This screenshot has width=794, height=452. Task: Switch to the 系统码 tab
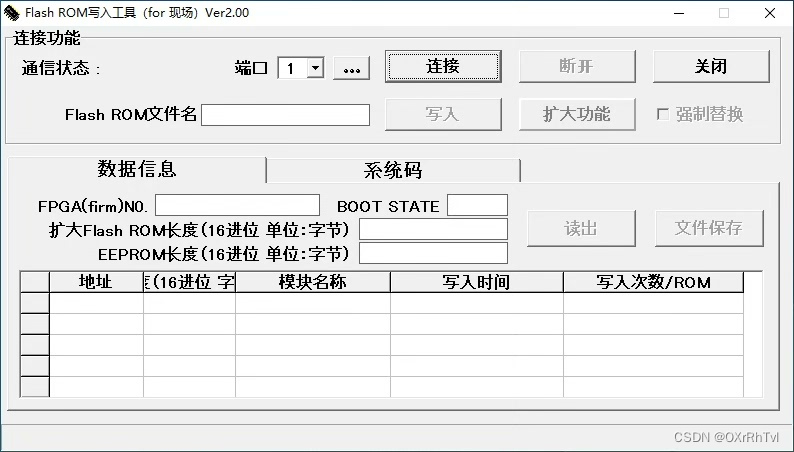pos(393,171)
